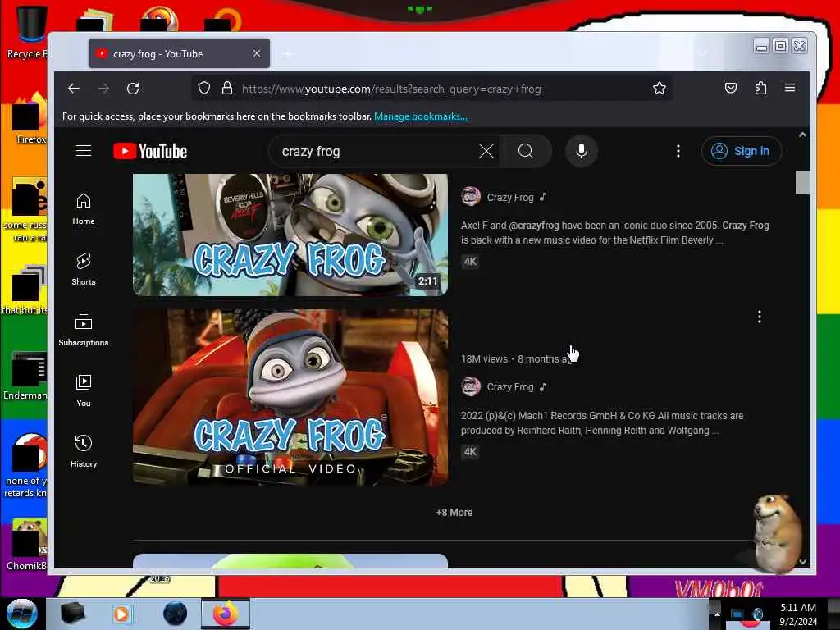The width and height of the screenshot is (840, 630).
Task: Expand the +8 More results
Action: click(x=454, y=512)
